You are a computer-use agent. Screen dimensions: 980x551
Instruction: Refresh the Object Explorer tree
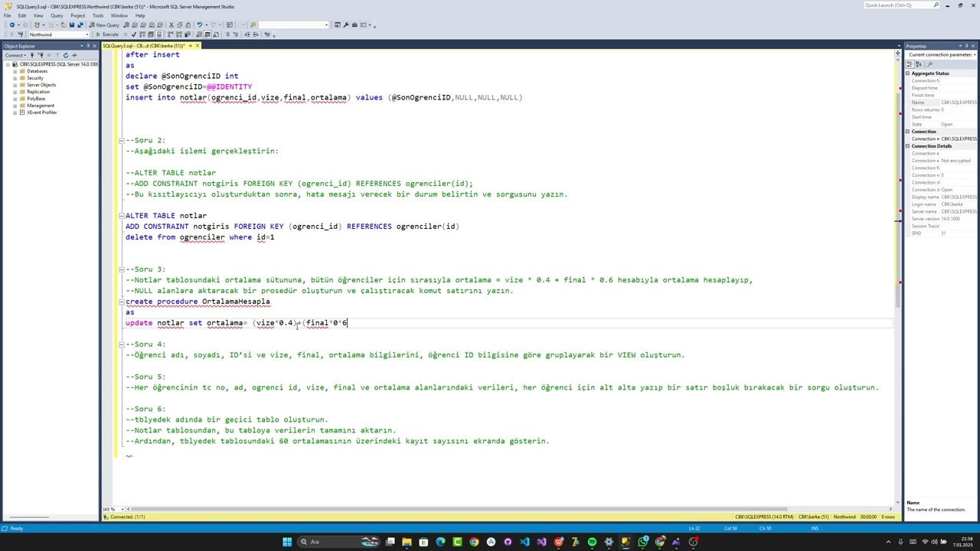tap(66, 55)
